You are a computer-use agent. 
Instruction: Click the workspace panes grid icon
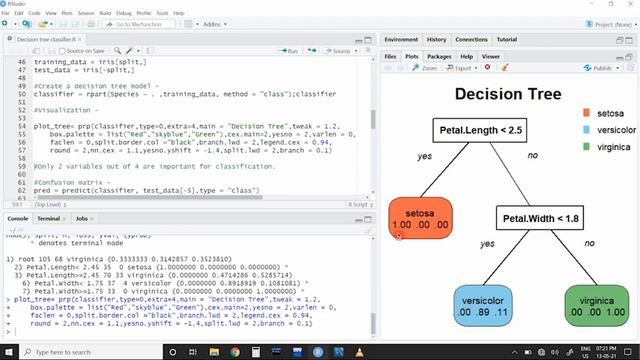188,24
